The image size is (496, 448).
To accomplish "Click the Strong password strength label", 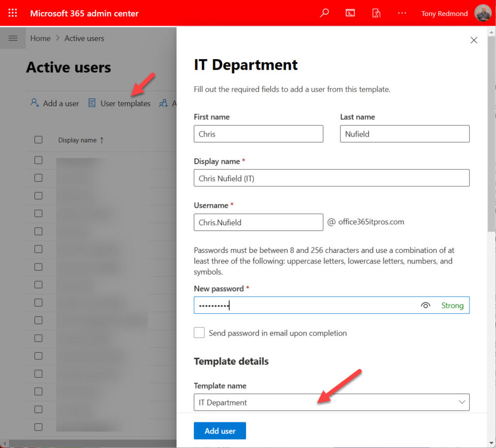I will (x=452, y=305).
